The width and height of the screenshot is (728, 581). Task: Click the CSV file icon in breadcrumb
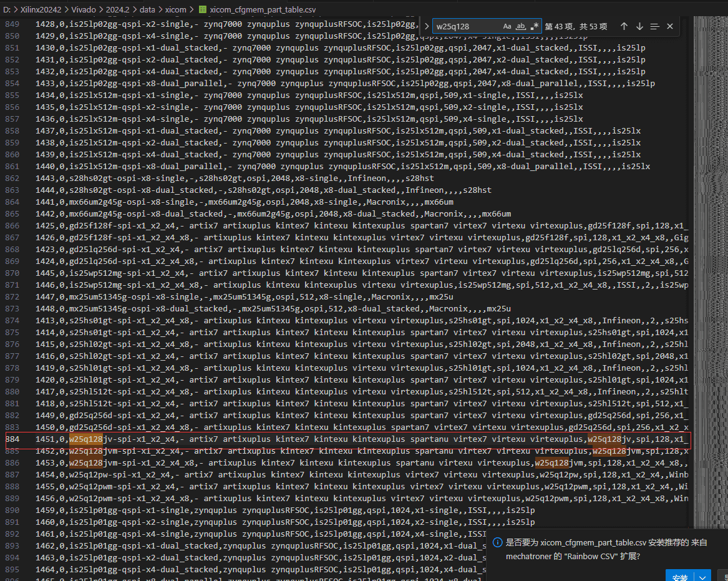[203, 9]
